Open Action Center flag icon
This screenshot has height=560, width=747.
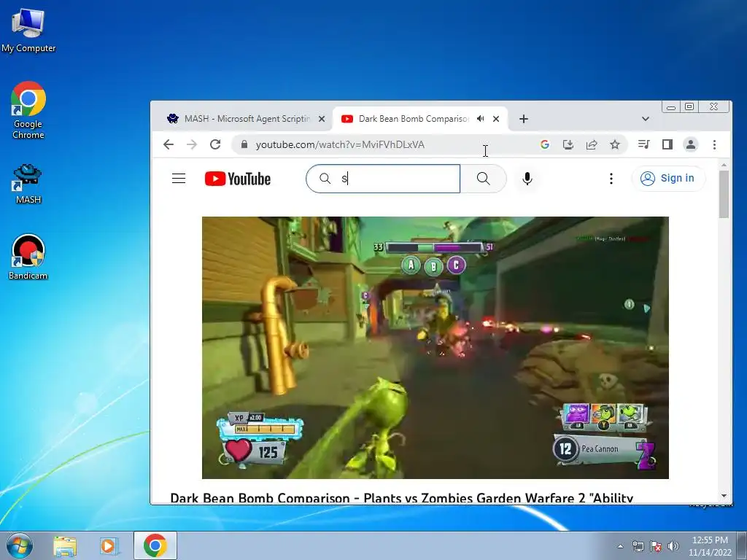(656, 546)
